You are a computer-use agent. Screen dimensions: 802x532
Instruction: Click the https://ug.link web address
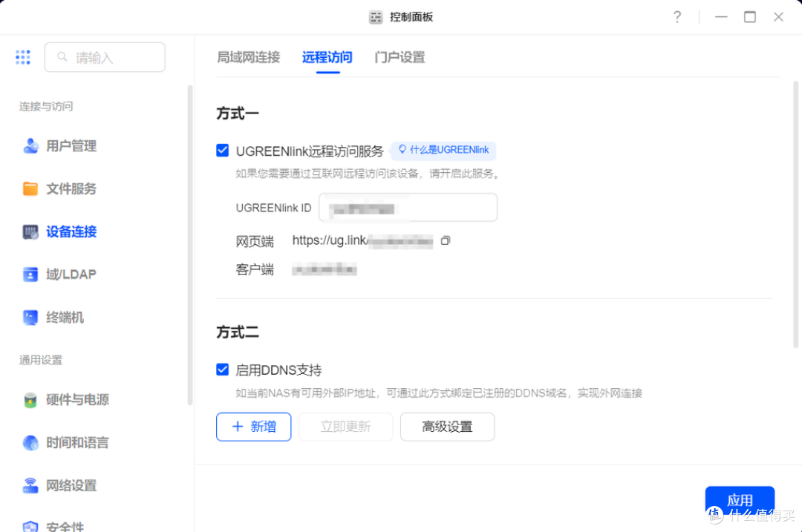tap(362, 240)
